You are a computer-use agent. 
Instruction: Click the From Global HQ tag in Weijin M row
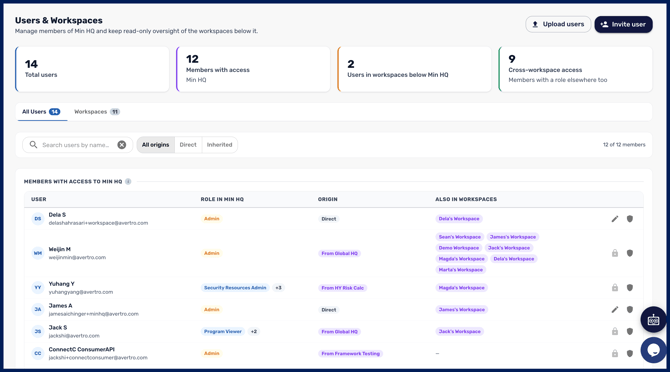click(340, 253)
